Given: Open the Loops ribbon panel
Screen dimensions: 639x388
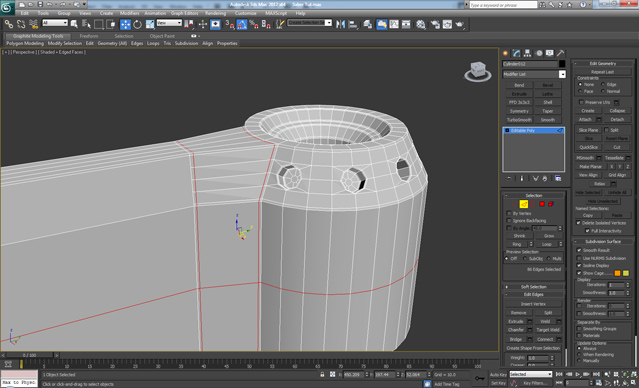Looking at the screenshot, I should tap(153, 43).
